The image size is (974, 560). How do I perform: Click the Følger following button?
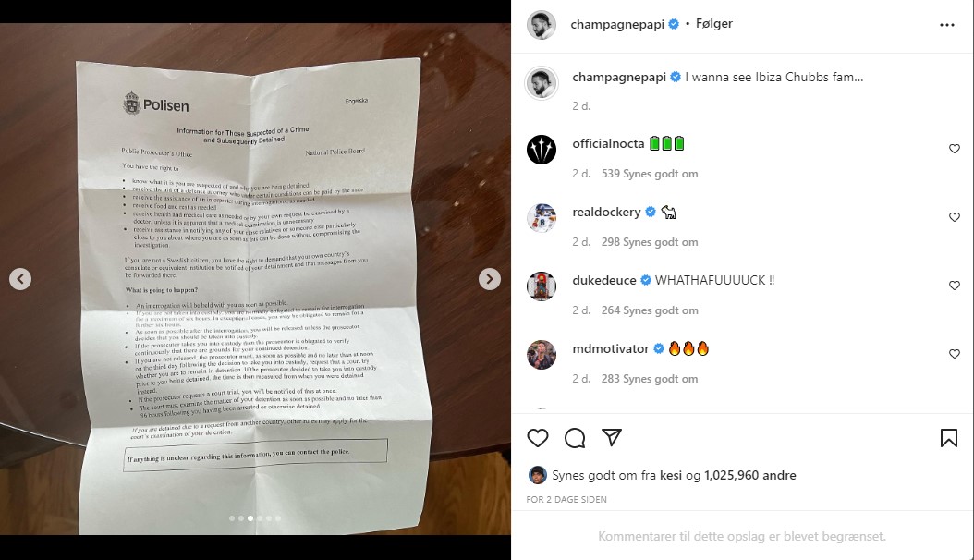point(713,24)
